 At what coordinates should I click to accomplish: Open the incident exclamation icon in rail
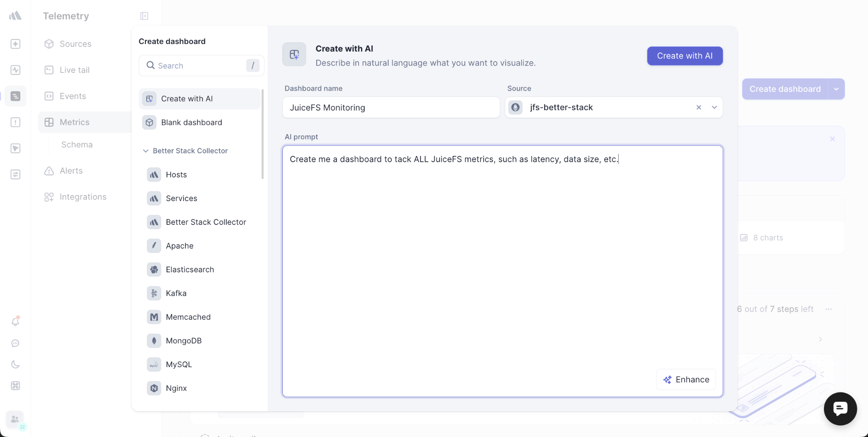15,122
